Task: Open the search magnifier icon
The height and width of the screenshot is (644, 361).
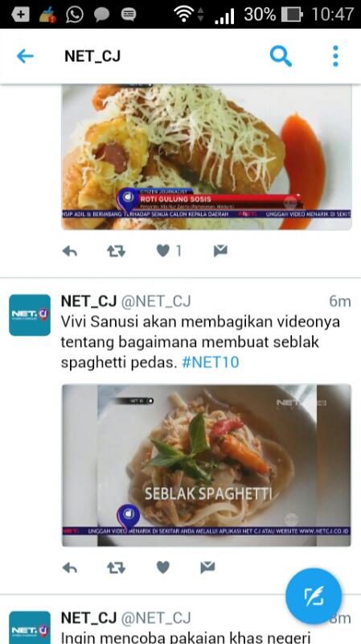Action: (281, 56)
